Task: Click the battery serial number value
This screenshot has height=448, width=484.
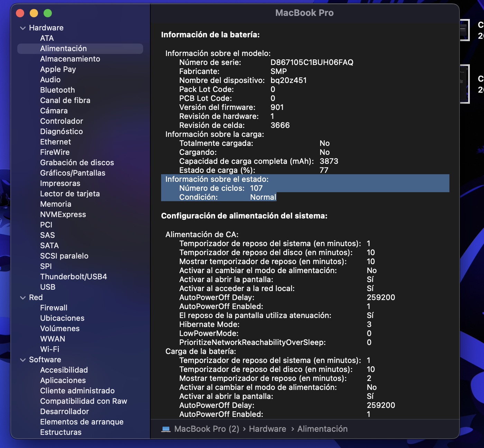Action: click(x=311, y=63)
